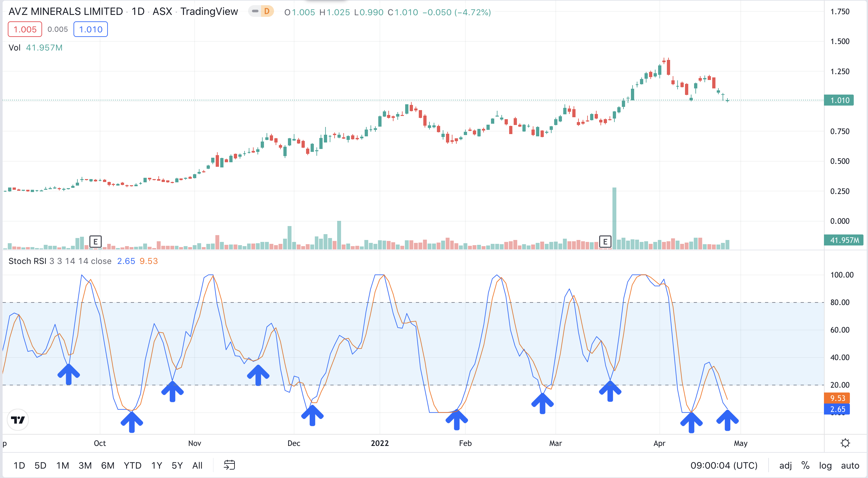Image resolution: width=868 pixels, height=478 pixels.
Task: Select the 3M time range
Action: tap(85, 465)
